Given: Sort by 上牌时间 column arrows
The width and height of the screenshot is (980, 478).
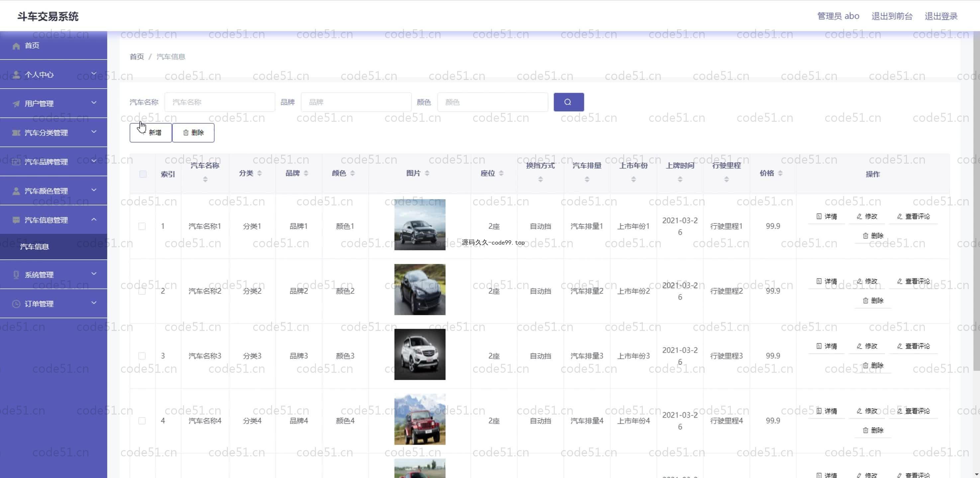Looking at the screenshot, I should [680, 179].
